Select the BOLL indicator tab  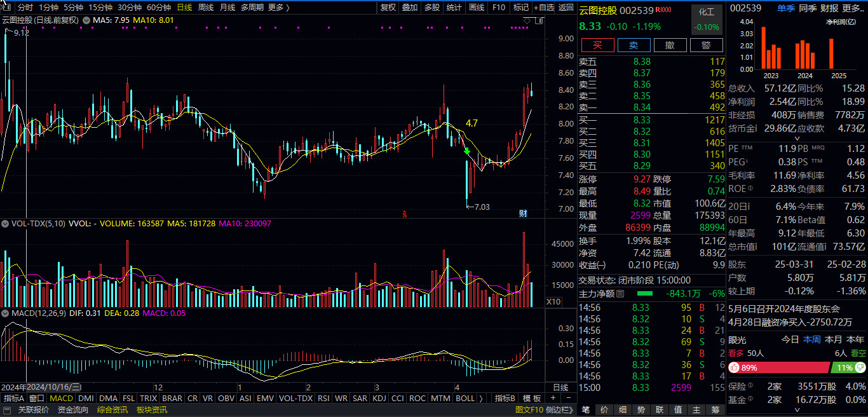[x=466, y=399]
